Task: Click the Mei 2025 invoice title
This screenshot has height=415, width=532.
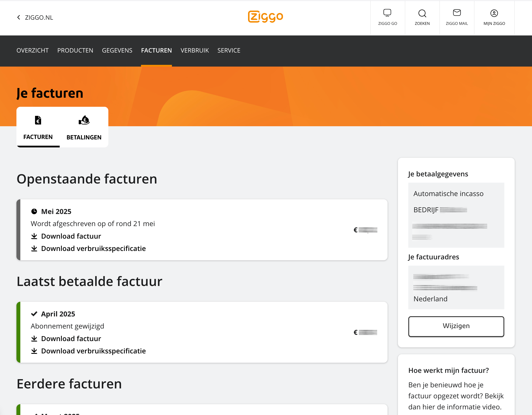Action: (x=56, y=212)
